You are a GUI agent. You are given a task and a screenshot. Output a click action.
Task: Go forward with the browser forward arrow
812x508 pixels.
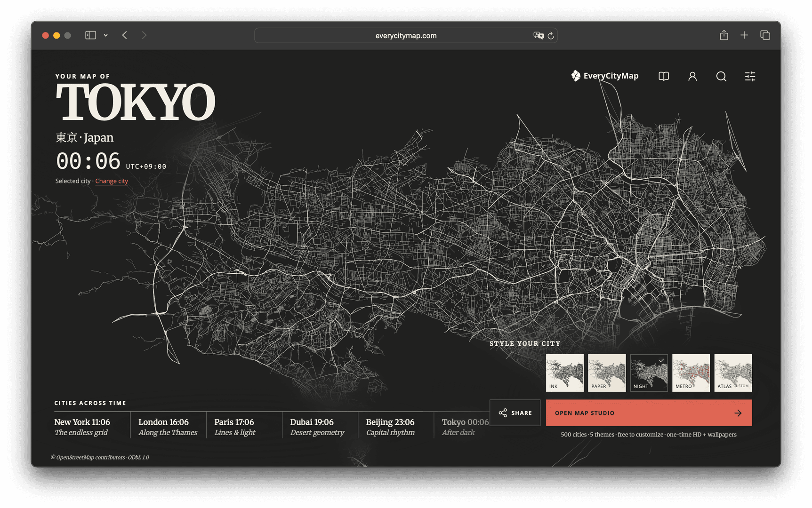[x=144, y=35]
